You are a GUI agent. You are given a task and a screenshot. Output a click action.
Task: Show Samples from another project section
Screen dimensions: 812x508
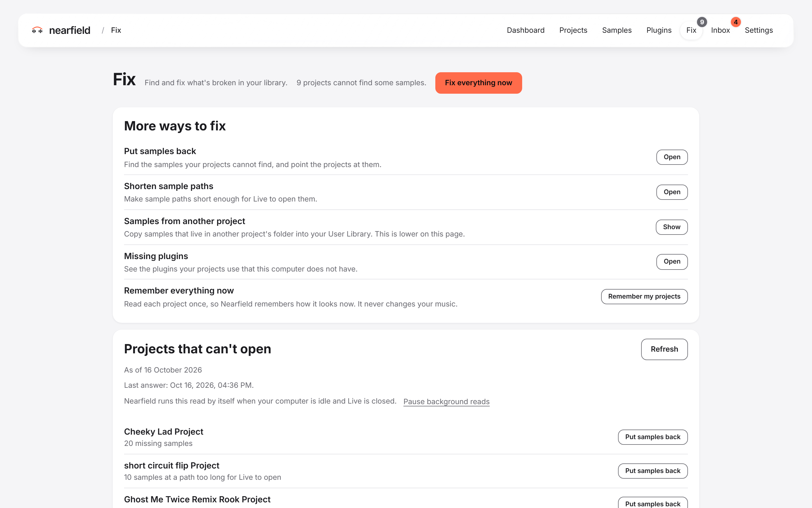pyautogui.click(x=671, y=227)
